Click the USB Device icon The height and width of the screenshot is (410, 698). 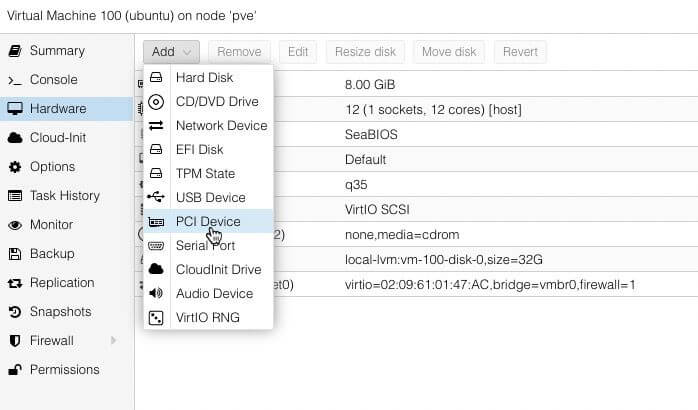click(157, 197)
